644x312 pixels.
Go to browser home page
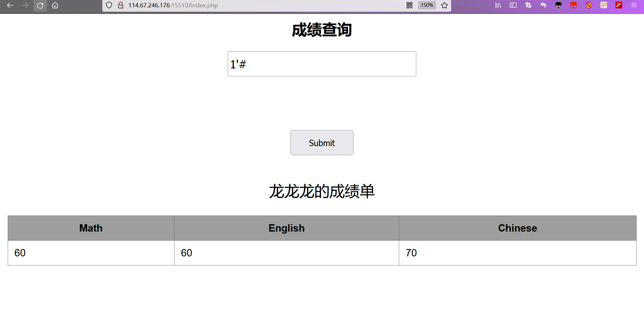point(55,5)
